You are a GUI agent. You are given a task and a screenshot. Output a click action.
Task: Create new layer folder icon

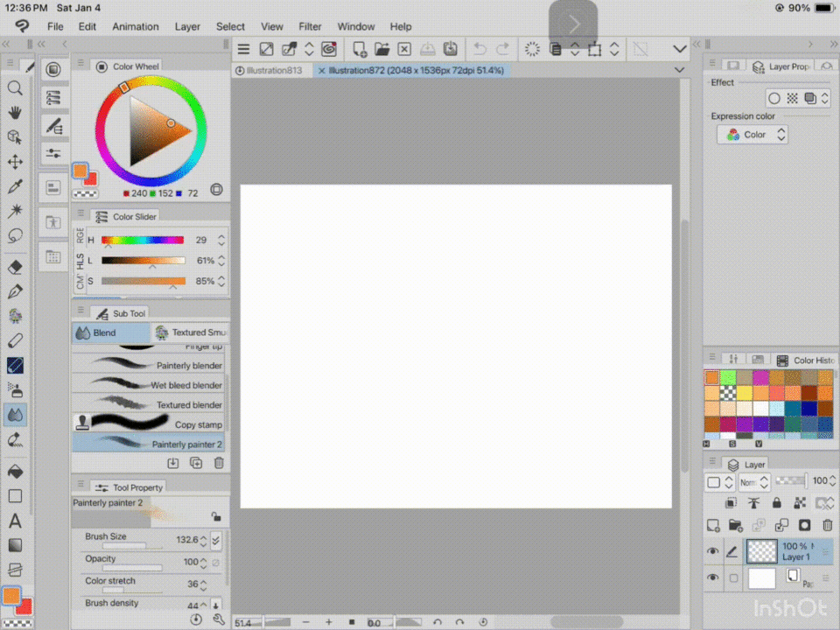[x=736, y=525]
